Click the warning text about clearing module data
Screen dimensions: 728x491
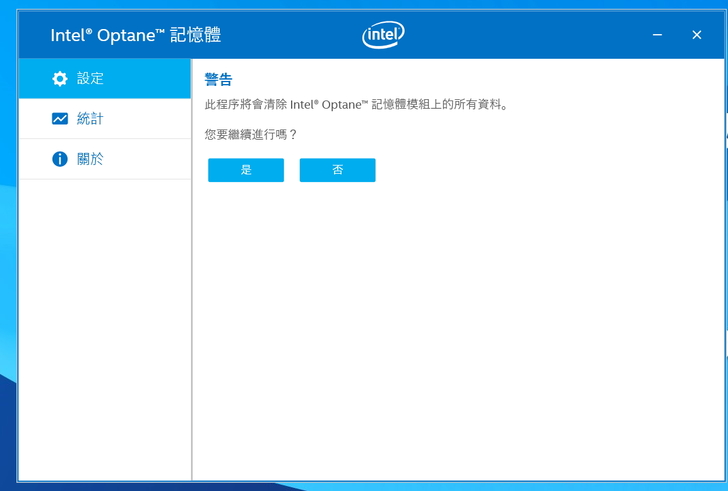[x=356, y=105]
